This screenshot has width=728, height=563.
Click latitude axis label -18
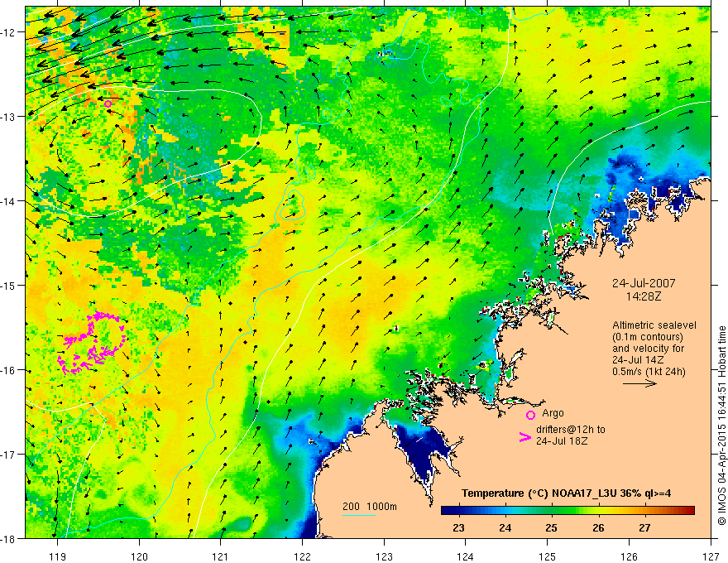point(8,538)
